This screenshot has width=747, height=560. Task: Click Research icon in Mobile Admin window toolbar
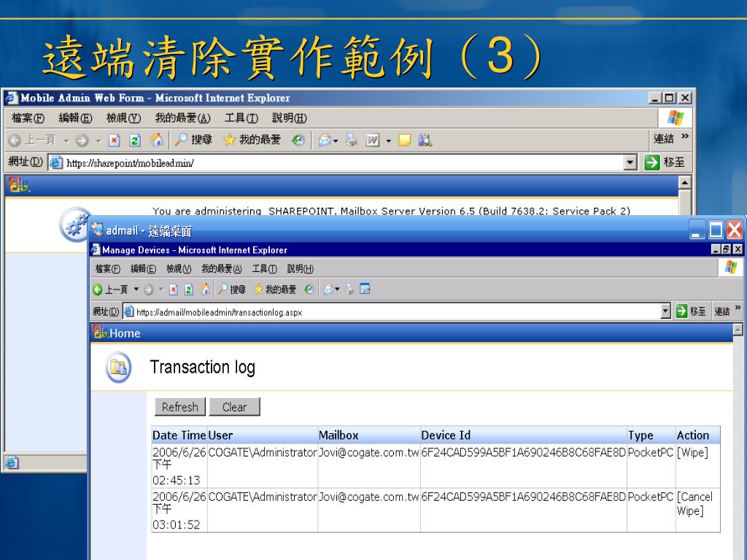click(425, 140)
